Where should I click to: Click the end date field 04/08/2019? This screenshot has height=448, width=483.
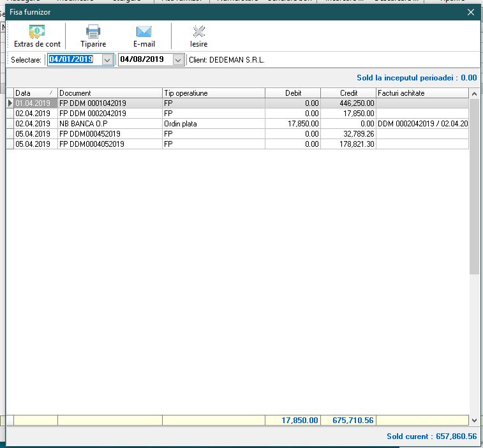coord(142,60)
